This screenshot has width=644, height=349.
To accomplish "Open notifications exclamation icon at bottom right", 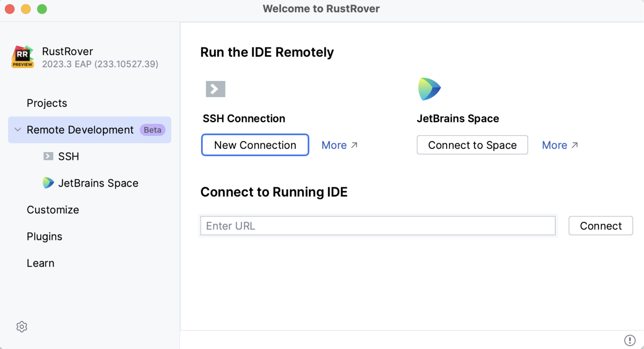I will (629, 340).
